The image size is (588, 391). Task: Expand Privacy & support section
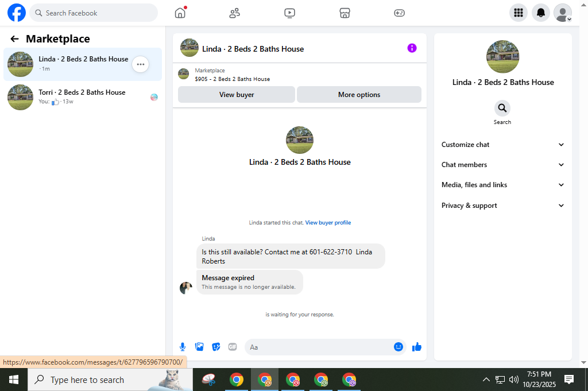[502, 206]
